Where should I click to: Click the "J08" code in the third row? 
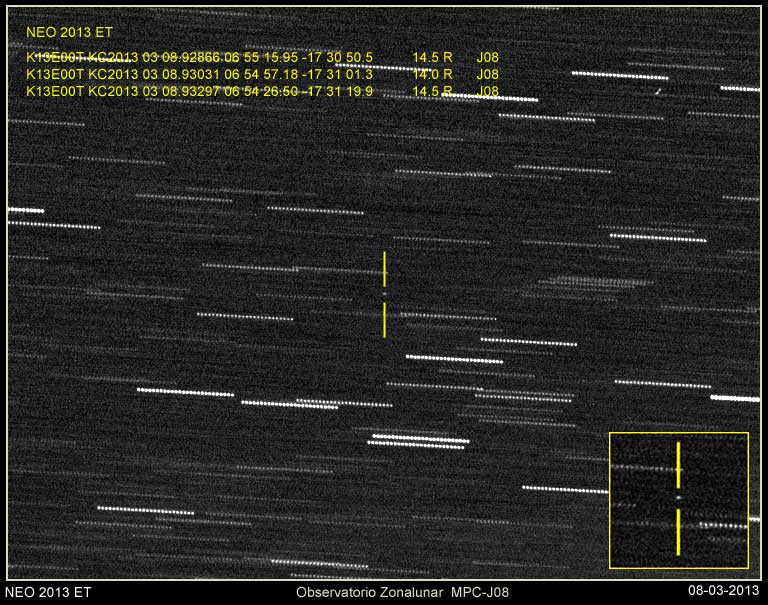487,91
